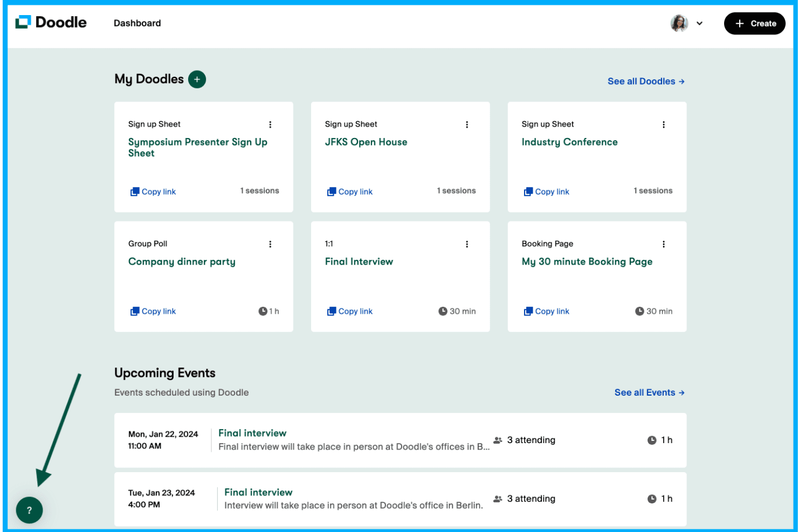Open the JFKS Open House doodle
Screen dimensions: 798x532
pyautogui.click(x=366, y=142)
